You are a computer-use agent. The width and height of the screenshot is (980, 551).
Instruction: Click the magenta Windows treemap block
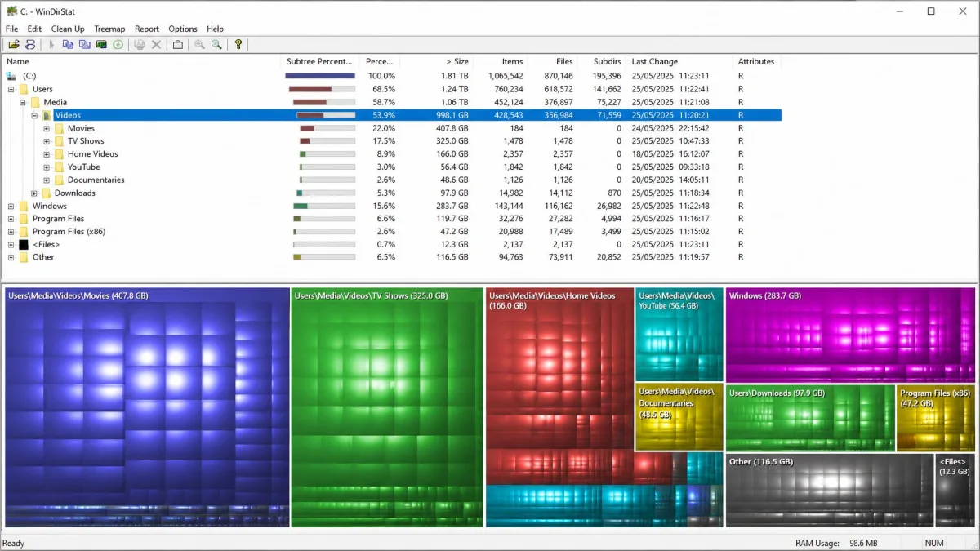click(x=850, y=335)
